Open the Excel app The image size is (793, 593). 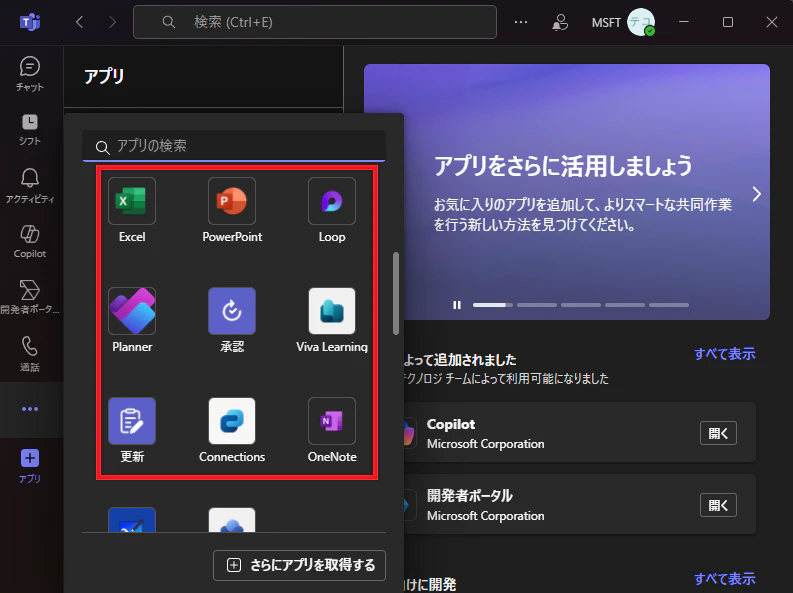[132, 201]
